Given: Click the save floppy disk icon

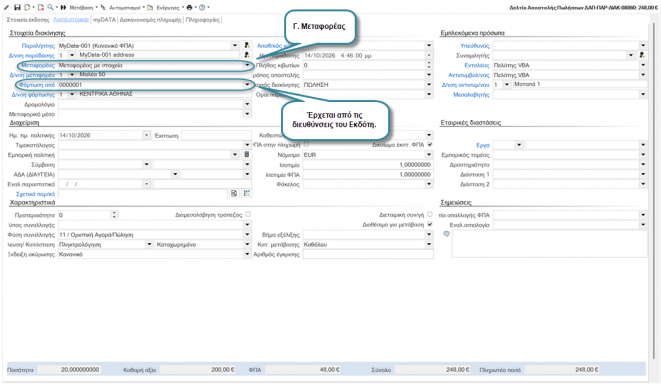Looking at the screenshot, I should click(x=17, y=7).
